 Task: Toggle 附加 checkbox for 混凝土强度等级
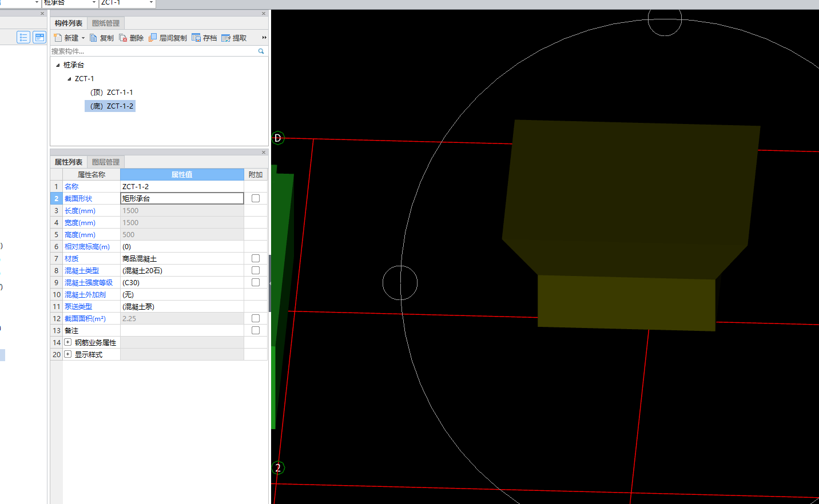point(256,282)
